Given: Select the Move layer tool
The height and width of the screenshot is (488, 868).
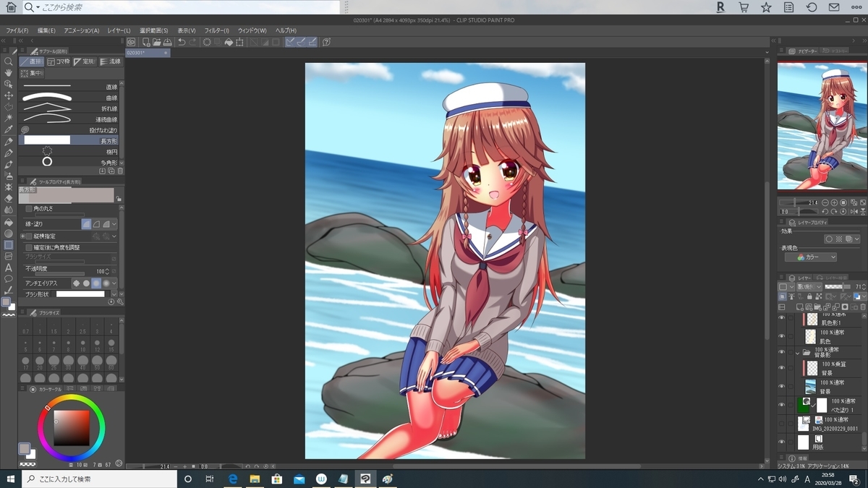Looking at the screenshot, I should 9,95.
